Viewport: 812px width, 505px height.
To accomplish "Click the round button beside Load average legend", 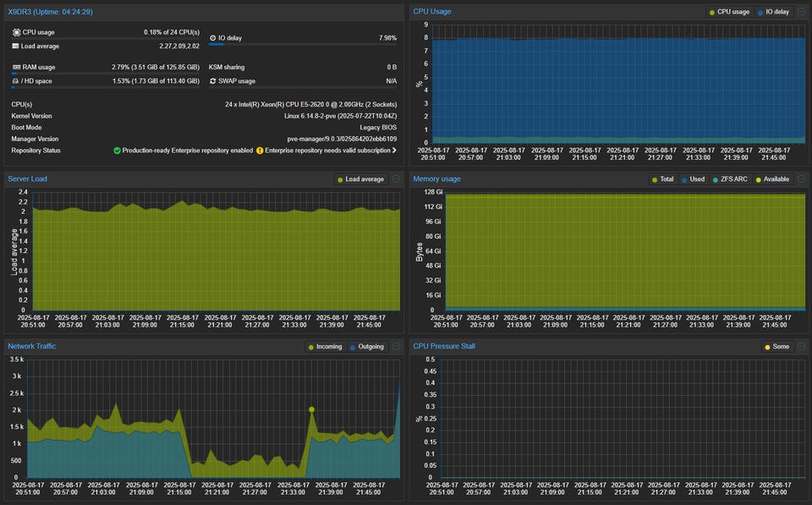I will pos(396,179).
